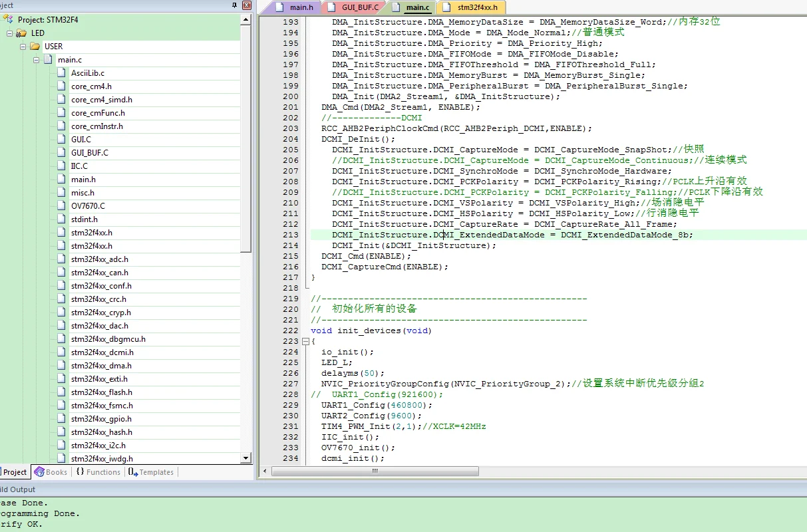
Task: Switch to the GUI_BUF.C editor tab
Action: click(x=360, y=7)
